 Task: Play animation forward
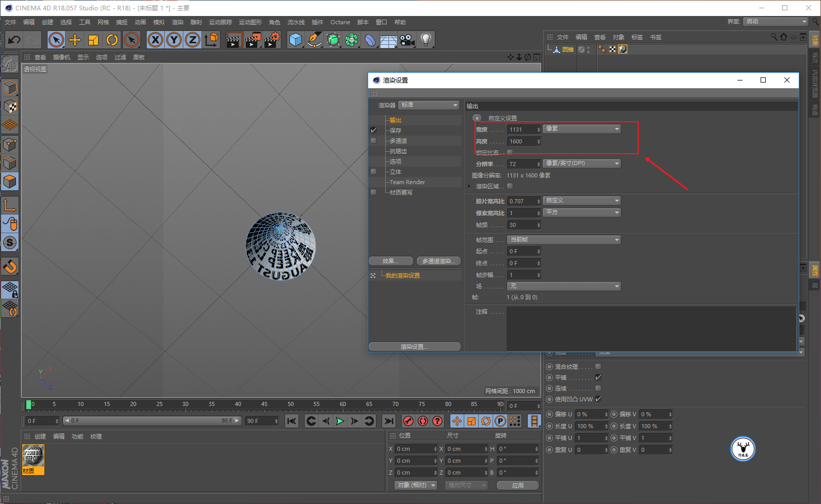point(340,421)
